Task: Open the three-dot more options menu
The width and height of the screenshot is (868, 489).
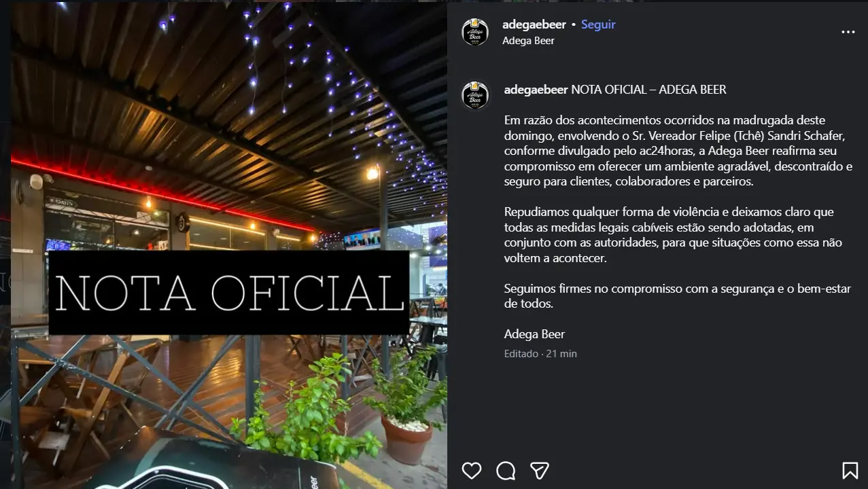Action: click(848, 32)
